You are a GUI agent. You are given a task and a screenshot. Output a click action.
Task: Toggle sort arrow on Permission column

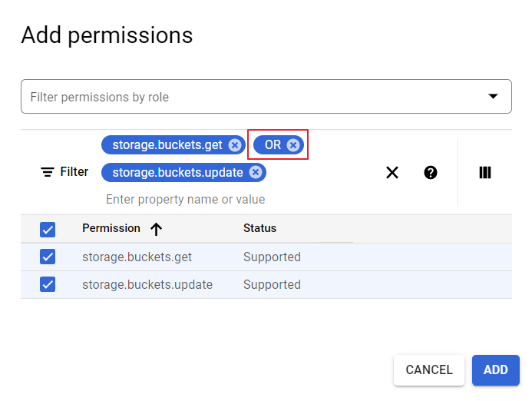tap(157, 229)
